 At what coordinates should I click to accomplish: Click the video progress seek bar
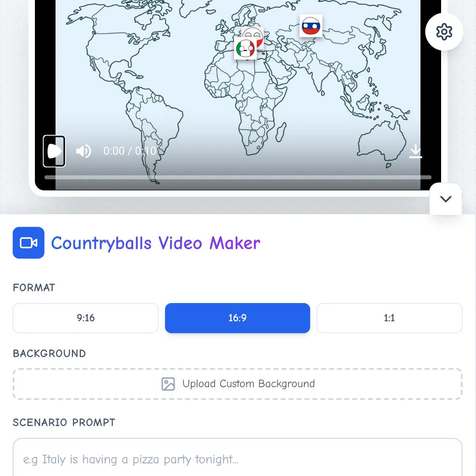[x=238, y=177]
